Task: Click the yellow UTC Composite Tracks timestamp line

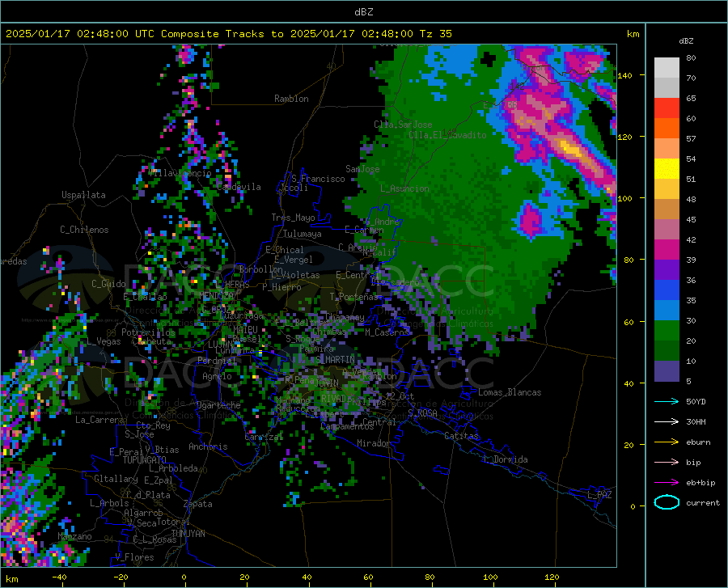Action: (228, 34)
